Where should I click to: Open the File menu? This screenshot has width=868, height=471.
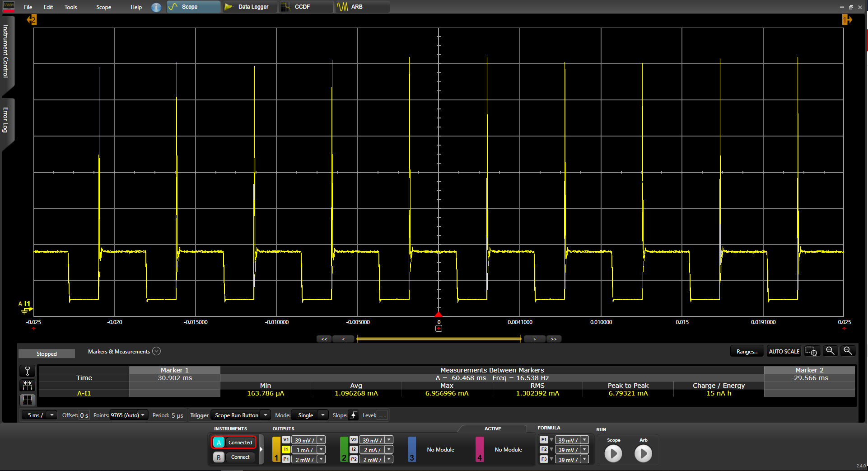pos(28,7)
